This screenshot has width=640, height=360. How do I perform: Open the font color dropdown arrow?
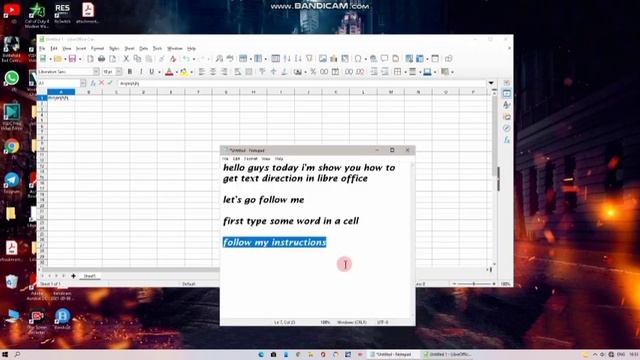[x=176, y=72]
